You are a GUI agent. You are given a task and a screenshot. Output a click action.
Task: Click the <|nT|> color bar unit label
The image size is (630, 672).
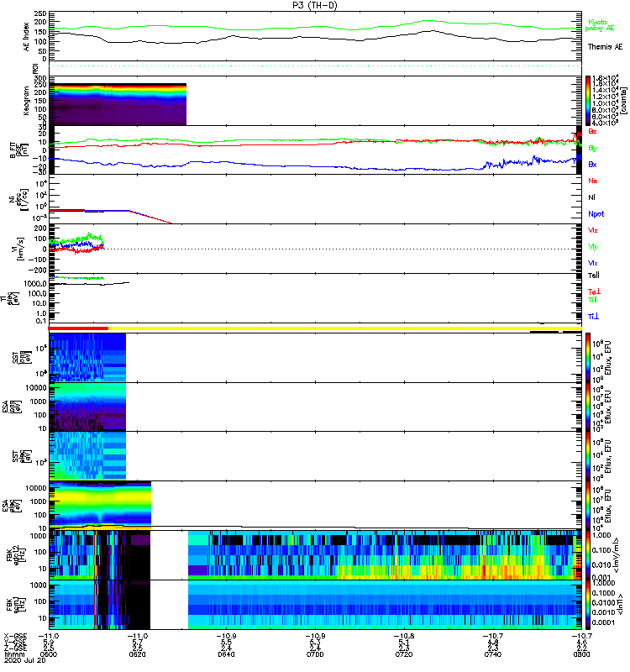[x=620, y=604]
